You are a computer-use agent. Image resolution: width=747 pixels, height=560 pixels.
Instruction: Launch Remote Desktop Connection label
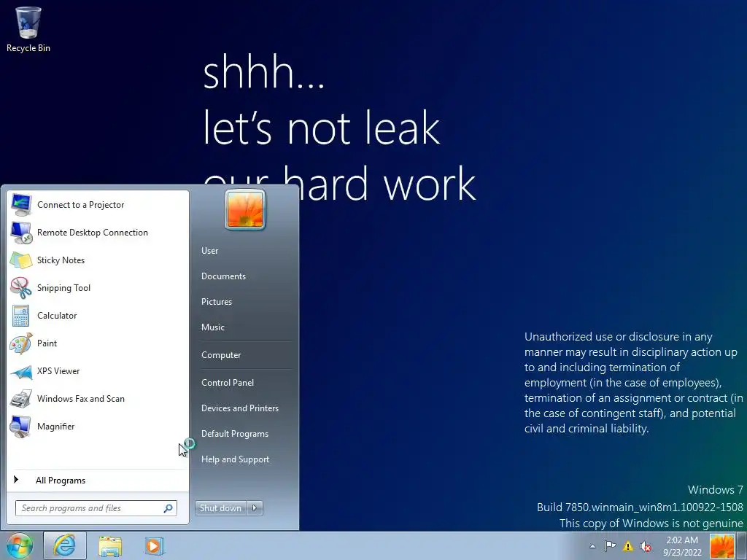pyautogui.click(x=93, y=233)
